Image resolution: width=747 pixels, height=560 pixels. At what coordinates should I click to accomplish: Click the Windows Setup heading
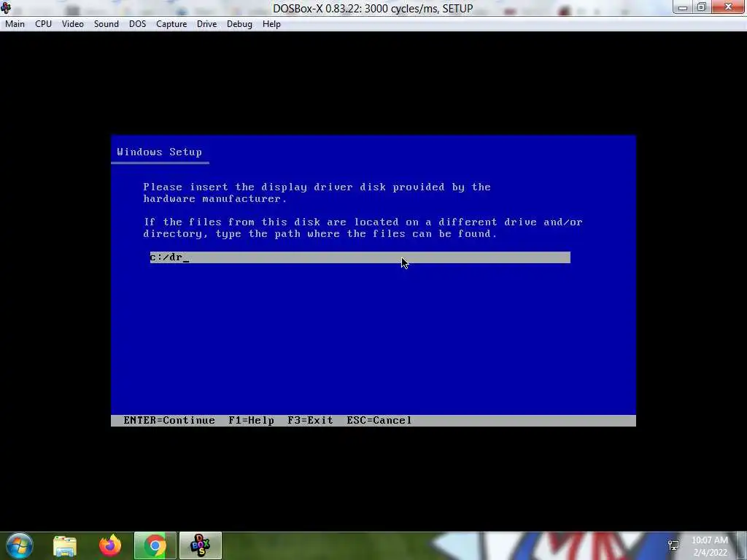[x=160, y=152]
